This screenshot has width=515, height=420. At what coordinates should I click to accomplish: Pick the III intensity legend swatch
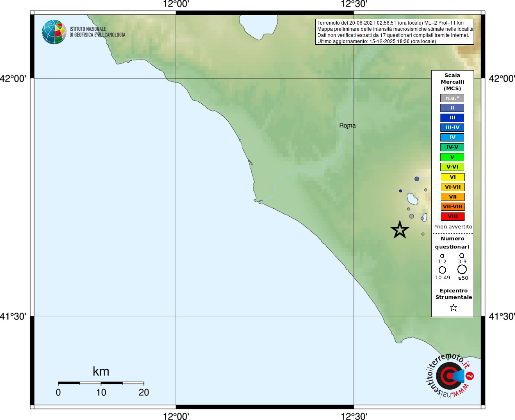(452, 118)
